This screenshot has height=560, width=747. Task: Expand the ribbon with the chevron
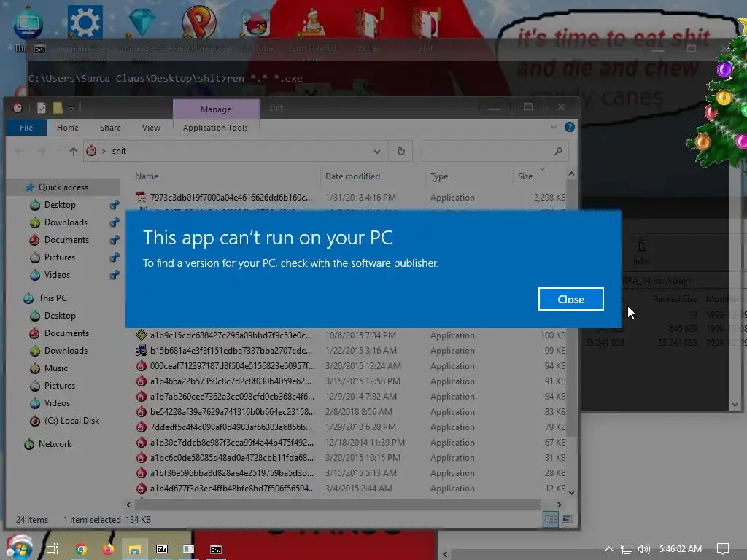553,127
